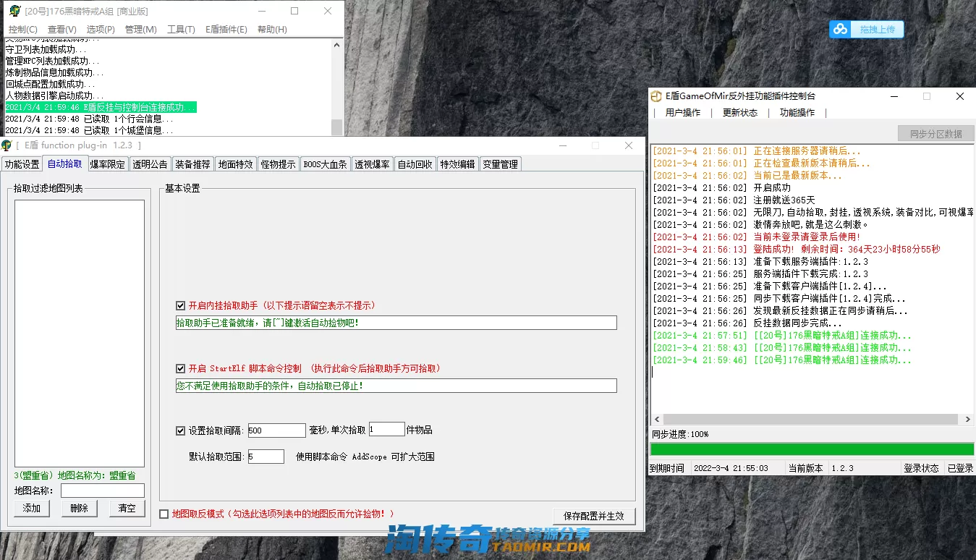Click the game server window title icon
Image resolution: width=976 pixels, height=560 pixels.
click(x=14, y=11)
